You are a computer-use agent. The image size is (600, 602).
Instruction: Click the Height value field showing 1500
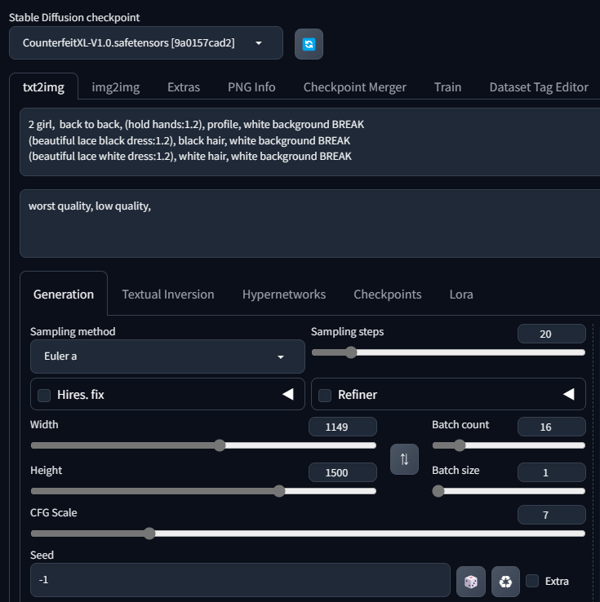click(x=342, y=473)
